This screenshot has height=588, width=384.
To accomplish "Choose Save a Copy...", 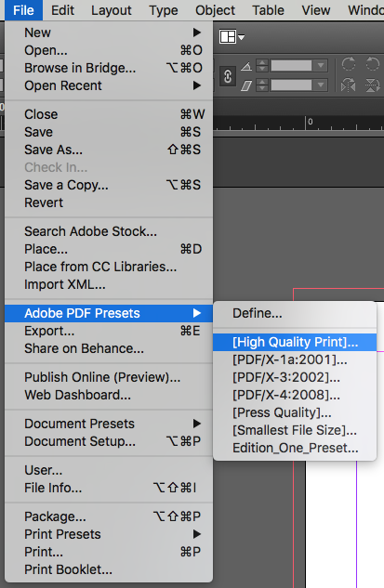I will click(109, 185).
